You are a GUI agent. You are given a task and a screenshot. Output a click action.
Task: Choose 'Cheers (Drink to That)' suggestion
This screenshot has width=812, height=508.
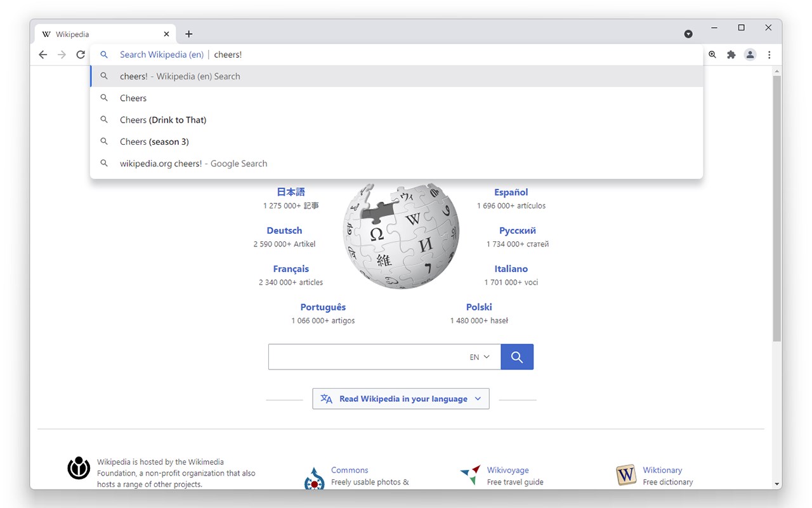point(396,120)
